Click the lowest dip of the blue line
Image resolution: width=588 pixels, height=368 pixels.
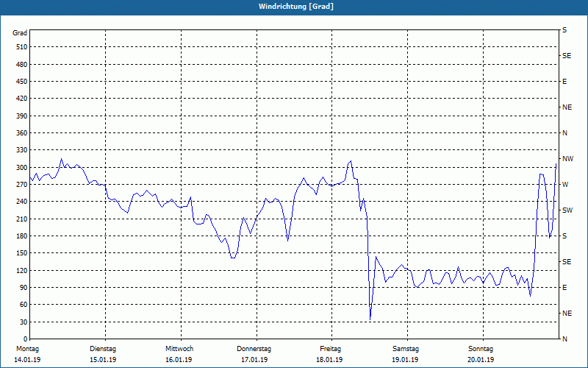pyautogui.click(x=370, y=319)
